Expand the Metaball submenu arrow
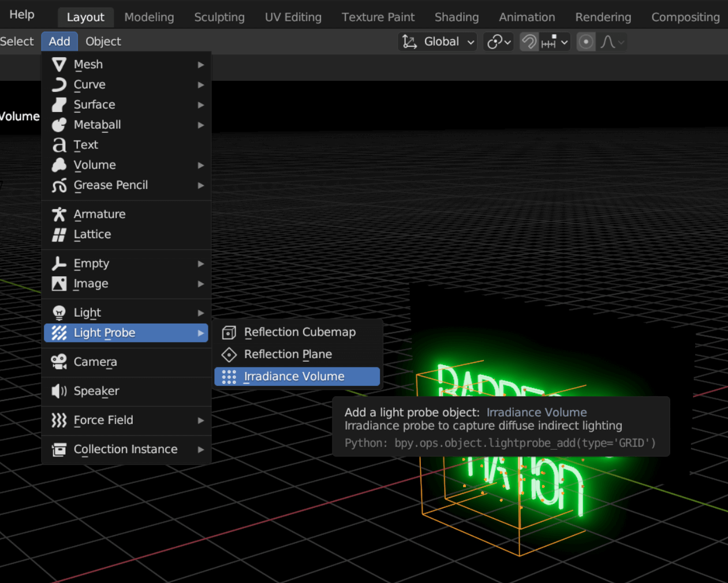This screenshot has width=728, height=583. (201, 125)
